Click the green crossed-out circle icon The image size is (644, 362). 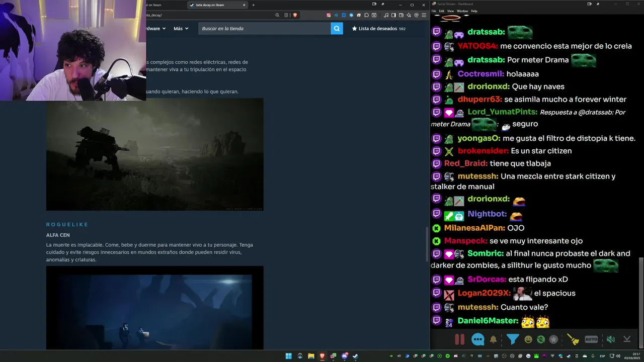click(541, 339)
